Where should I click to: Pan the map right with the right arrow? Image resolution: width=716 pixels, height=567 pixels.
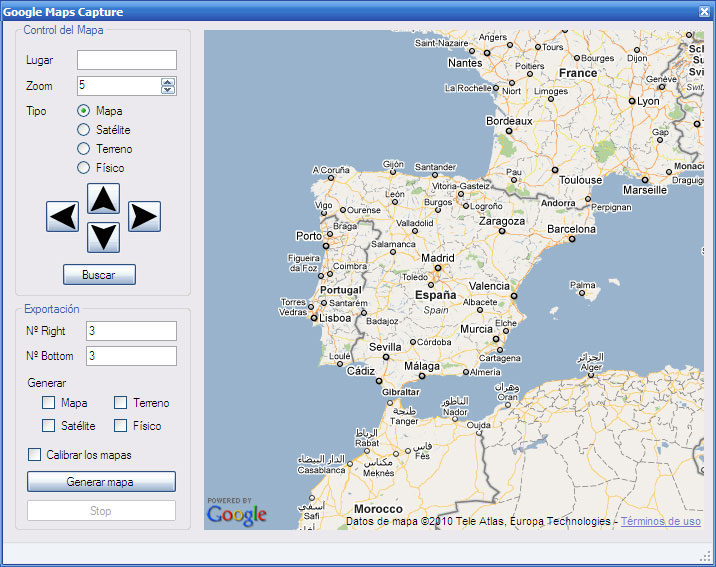click(144, 216)
